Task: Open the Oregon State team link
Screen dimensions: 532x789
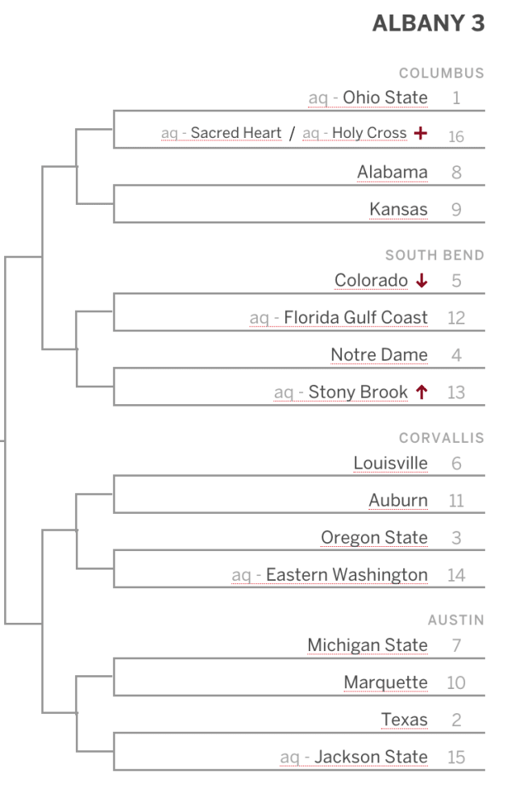Action: click(374, 537)
